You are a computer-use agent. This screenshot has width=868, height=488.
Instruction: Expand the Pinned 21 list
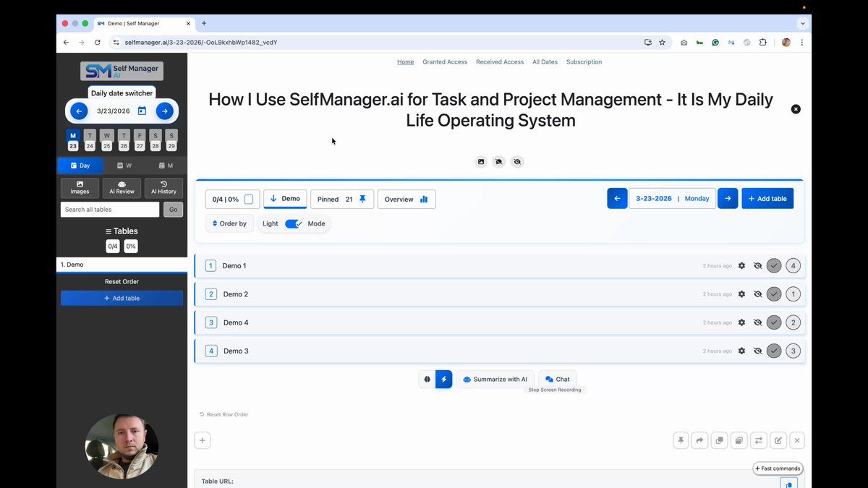(342, 200)
